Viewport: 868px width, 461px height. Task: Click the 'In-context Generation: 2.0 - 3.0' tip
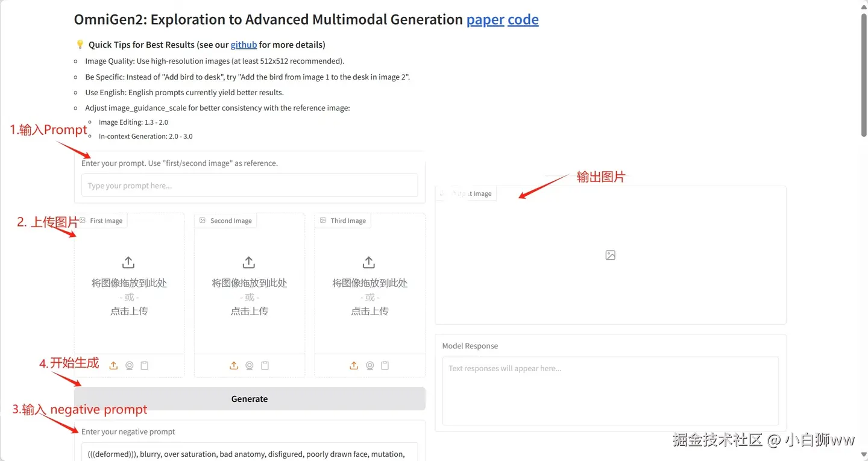pos(146,136)
